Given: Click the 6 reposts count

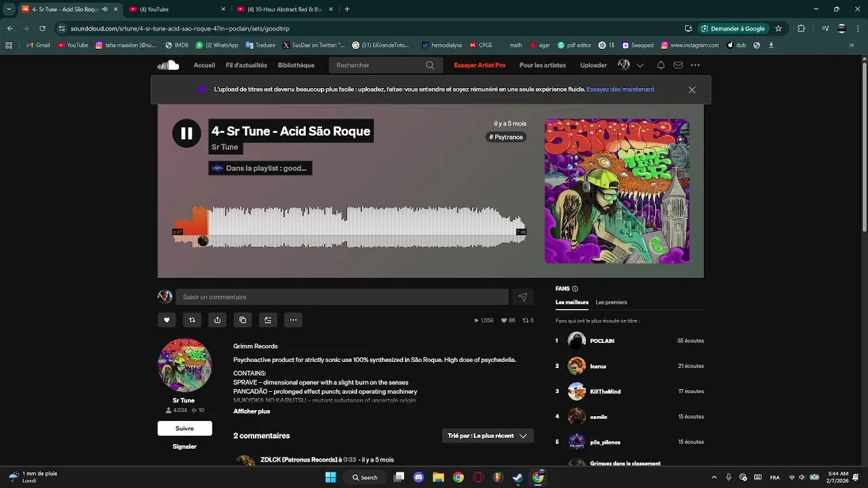Looking at the screenshot, I should 528,320.
